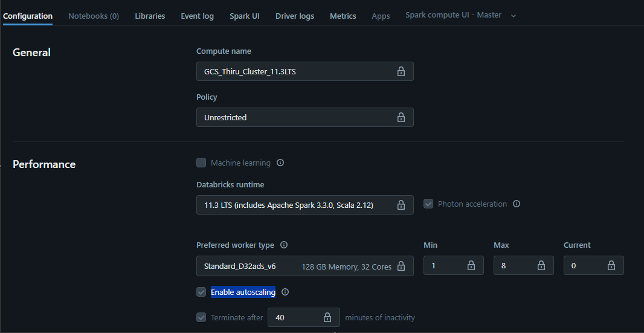Click the Compute name label
The image size is (644, 333).
pyautogui.click(x=224, y=51)
